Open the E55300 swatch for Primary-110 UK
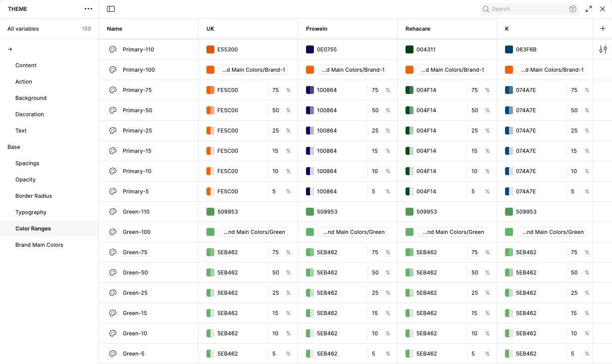The height and width of the screenshot is (364, 612). pyautogui.click(x=210, y=49)
